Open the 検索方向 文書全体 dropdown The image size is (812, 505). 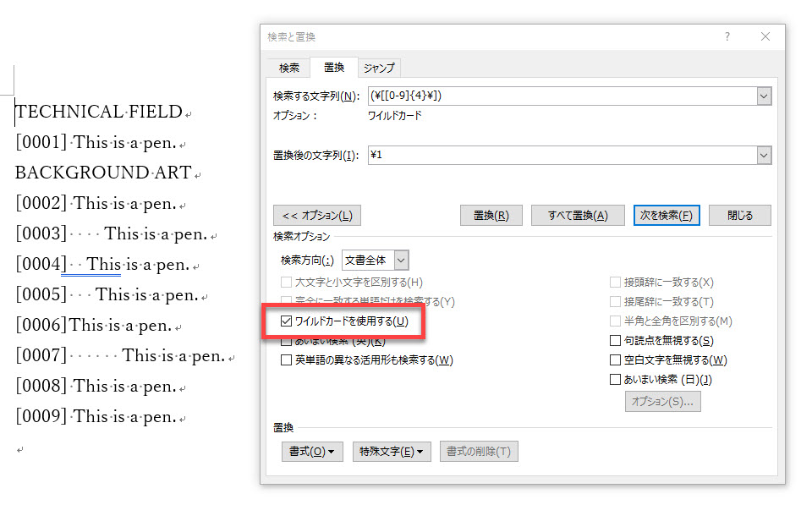click(x=401, y=261)
